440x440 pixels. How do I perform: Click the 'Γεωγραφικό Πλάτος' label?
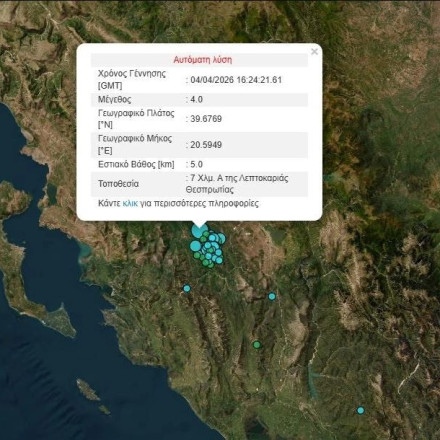pos(136,113)
